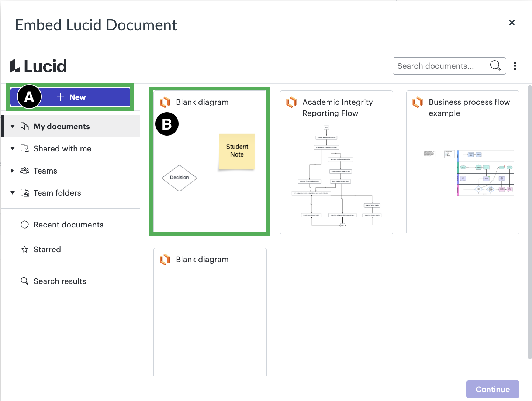532x401 pixels.
Task: Click the Search results magnifier icon
Action: pos(25,281)
